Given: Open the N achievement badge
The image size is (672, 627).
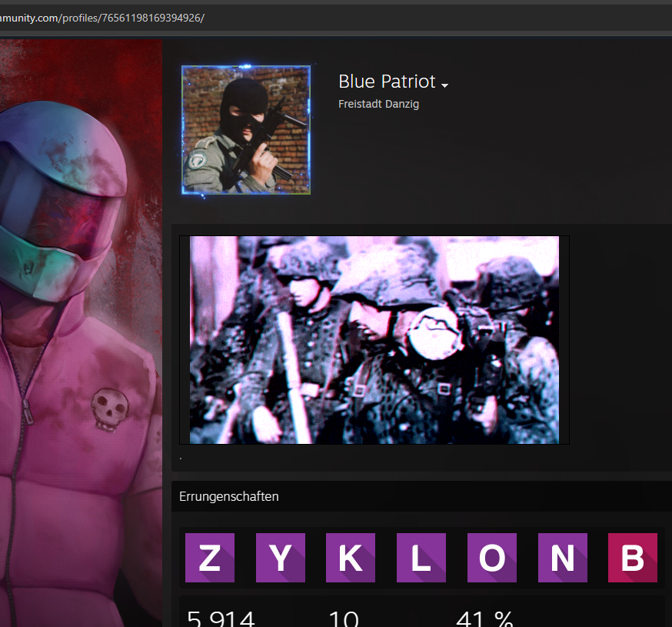Looking at the screenshot, I should coord(563,558).
